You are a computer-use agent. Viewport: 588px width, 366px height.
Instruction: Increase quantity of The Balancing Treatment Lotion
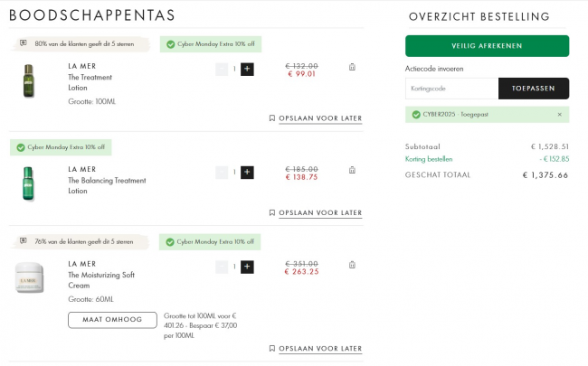pyautogui.click(x=247, y=172)
